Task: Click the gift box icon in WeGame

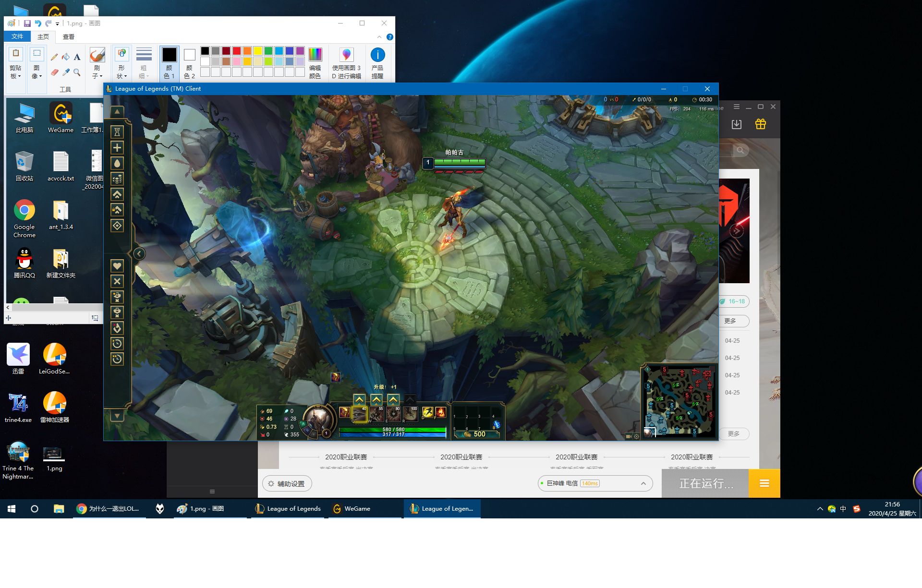Action: 760,124
